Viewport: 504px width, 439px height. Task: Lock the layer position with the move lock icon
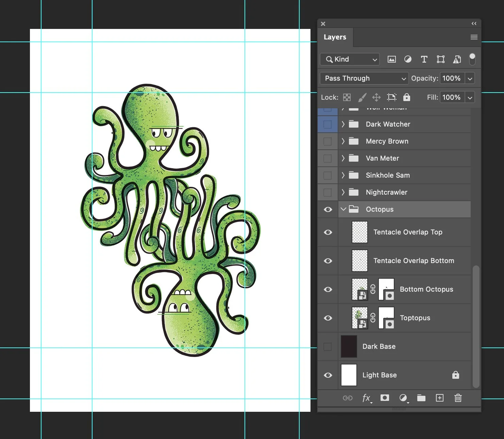376,97
